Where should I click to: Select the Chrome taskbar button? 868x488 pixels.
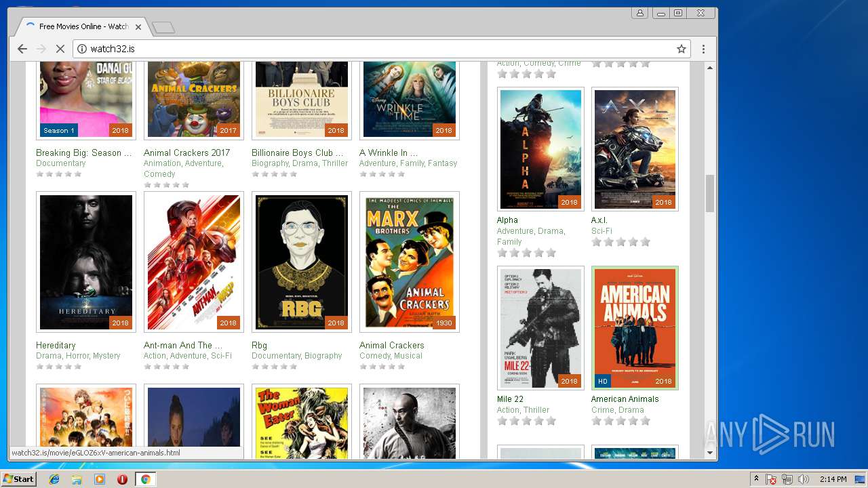145,479
